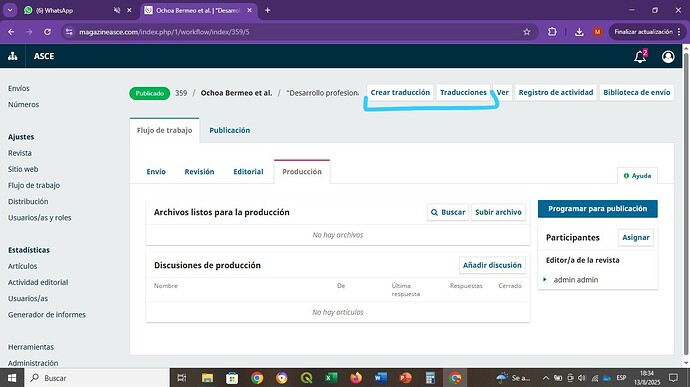Open Envíos in the sidebar
This screenshot has width=690, height=387.
pyautogui.click(x=18, y=88)
